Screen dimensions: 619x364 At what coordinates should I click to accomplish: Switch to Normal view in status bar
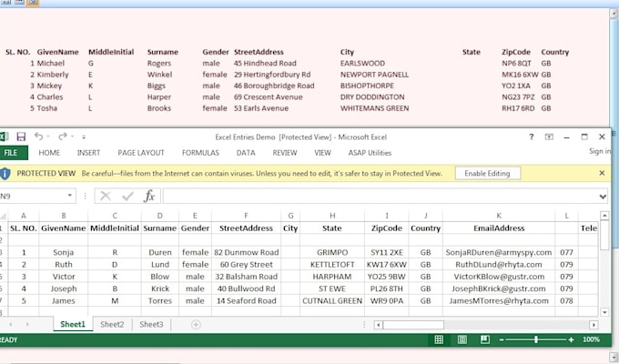[x=439, y=339]
